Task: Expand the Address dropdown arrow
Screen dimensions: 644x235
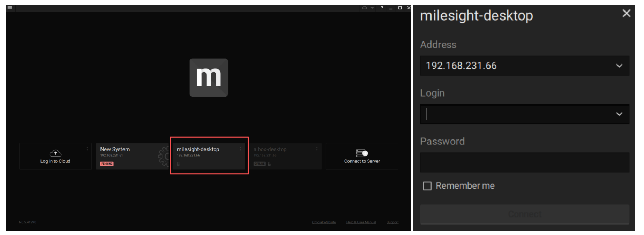Action: point(619,66)
